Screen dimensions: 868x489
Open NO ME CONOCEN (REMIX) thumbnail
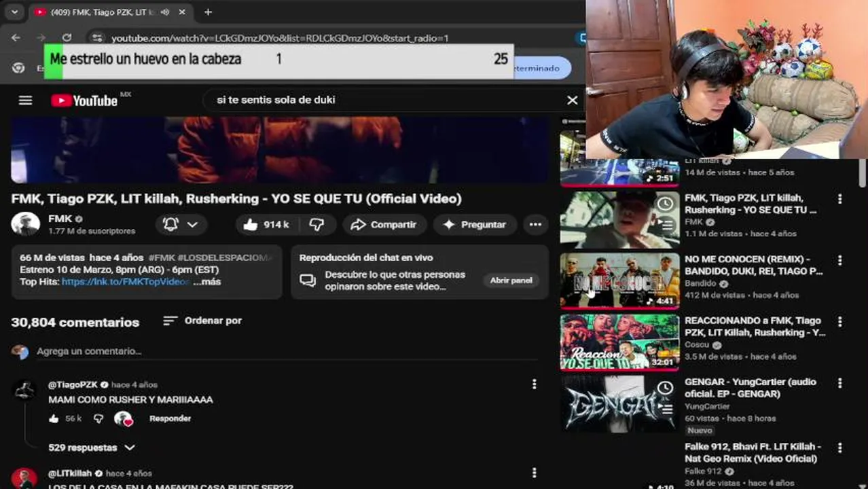coord(619,280)
